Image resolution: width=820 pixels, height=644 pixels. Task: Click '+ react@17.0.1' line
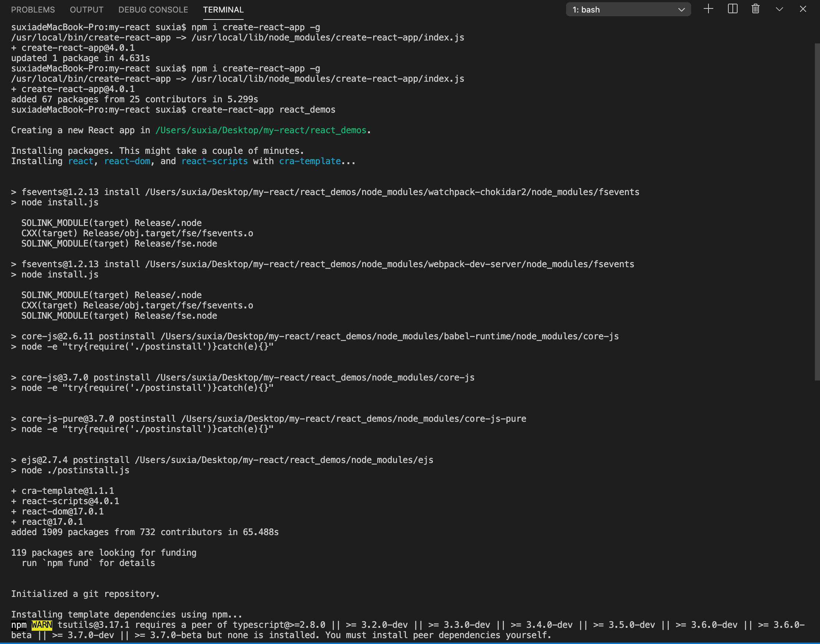tap(47, 522)
